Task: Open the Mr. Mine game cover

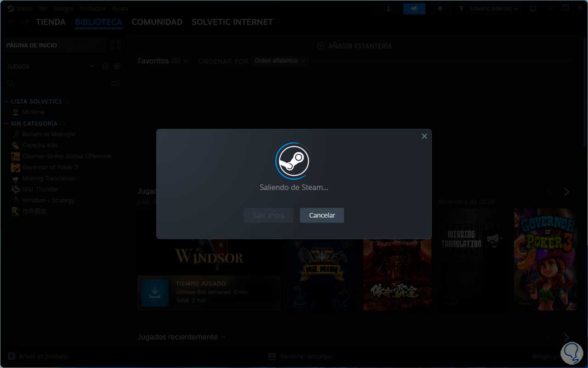Action: (322, 275)
